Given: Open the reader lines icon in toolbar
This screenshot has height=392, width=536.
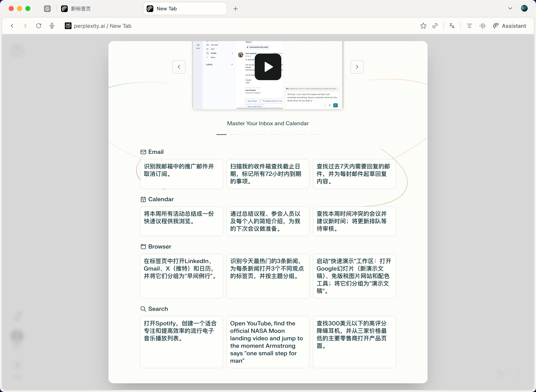Looking at the screenshot, I should [469, 26].
